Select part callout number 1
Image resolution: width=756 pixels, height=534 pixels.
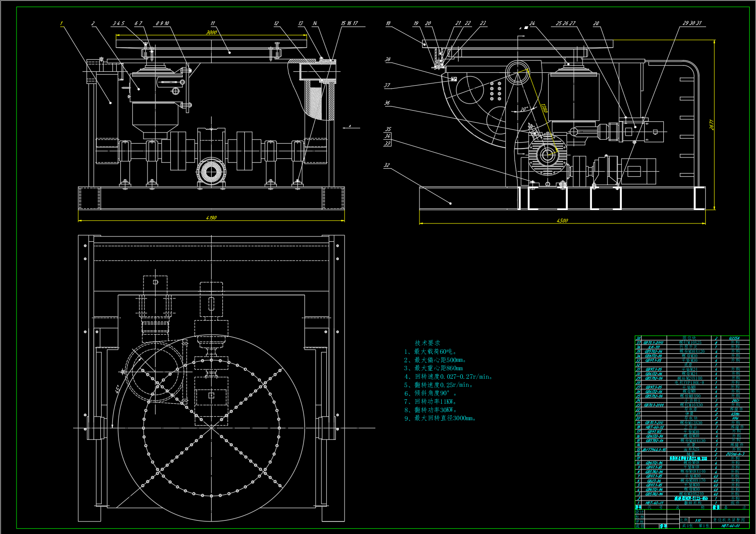pyautogui.click(x=62, y=23)
